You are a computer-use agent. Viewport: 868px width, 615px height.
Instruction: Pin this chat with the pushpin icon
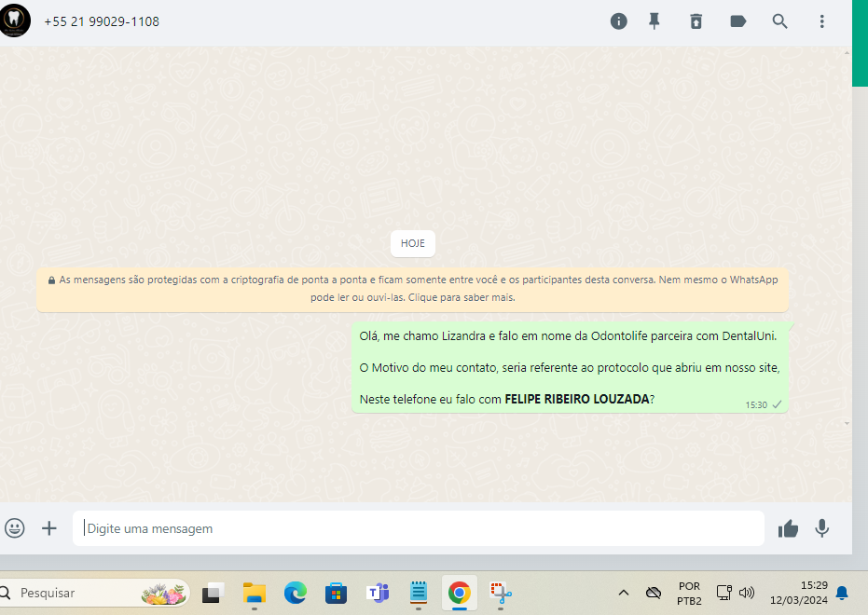(x=654, y=21)
